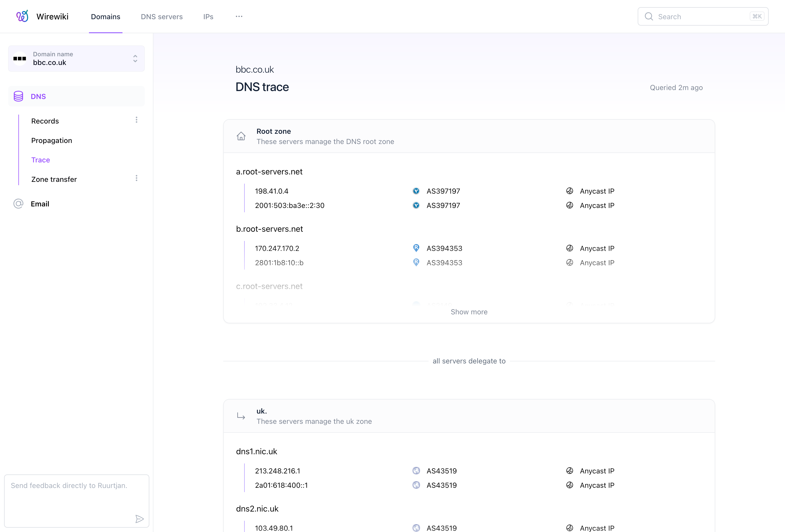The width and height of the screenshot is (785, 532).
Task: Open the Propagation page in sidebar
Action: [51, 140]
